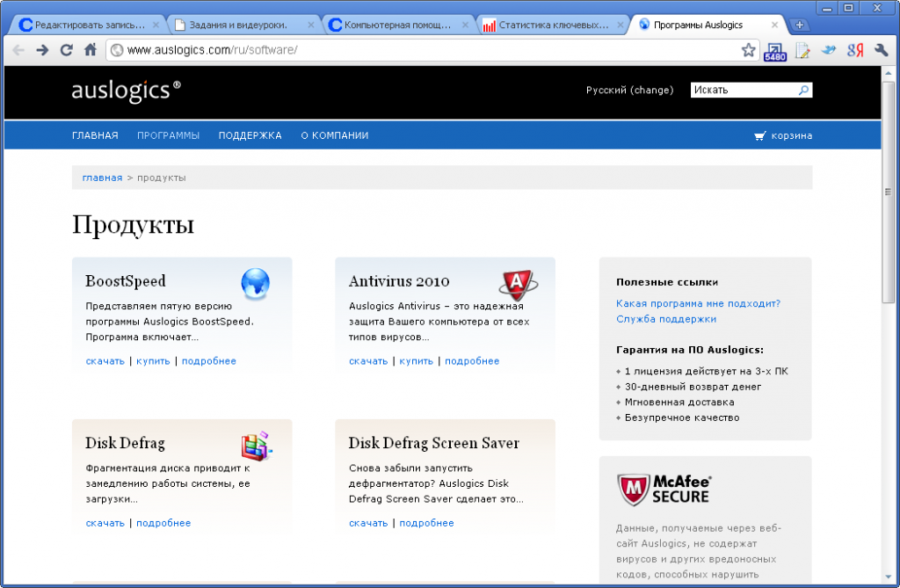Click 'подробнее' under BoostSpeed
The width and height of the screenshot is (900, 588).
[209, 361]
